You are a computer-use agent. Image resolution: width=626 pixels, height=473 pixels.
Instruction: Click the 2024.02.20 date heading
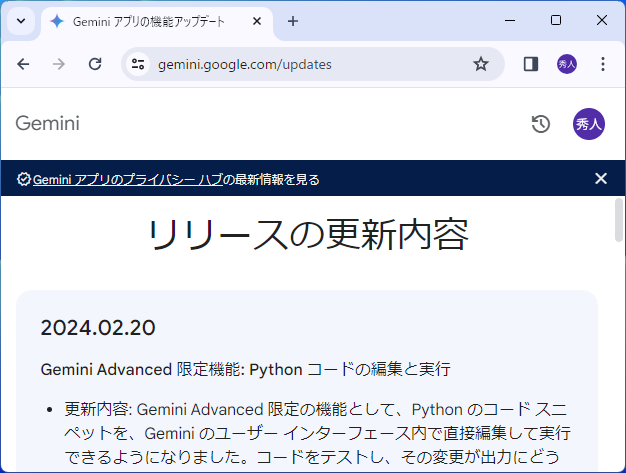pos(98,328)
